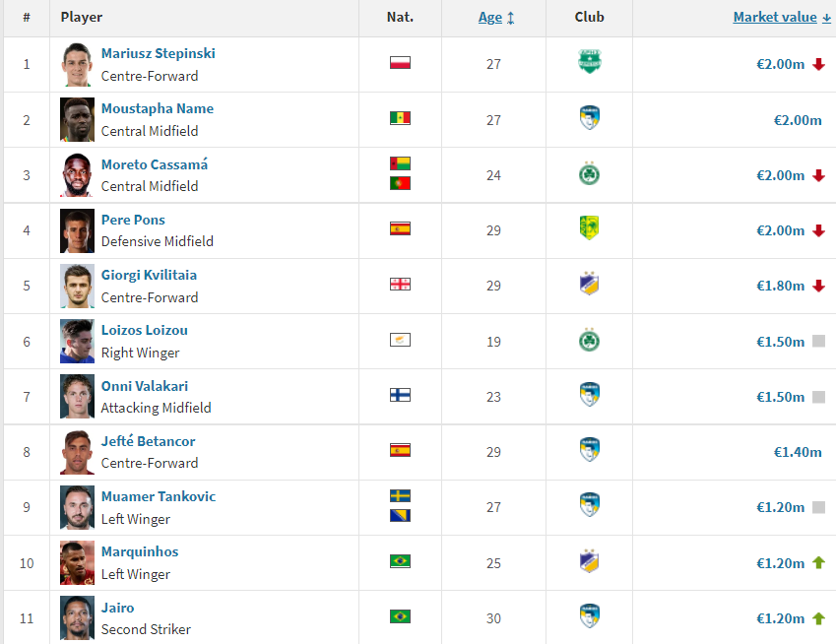This screenshot has width=836, height=644.
Task: Click red down arrow beside Pere Pons value
Action: pos(819,230)
